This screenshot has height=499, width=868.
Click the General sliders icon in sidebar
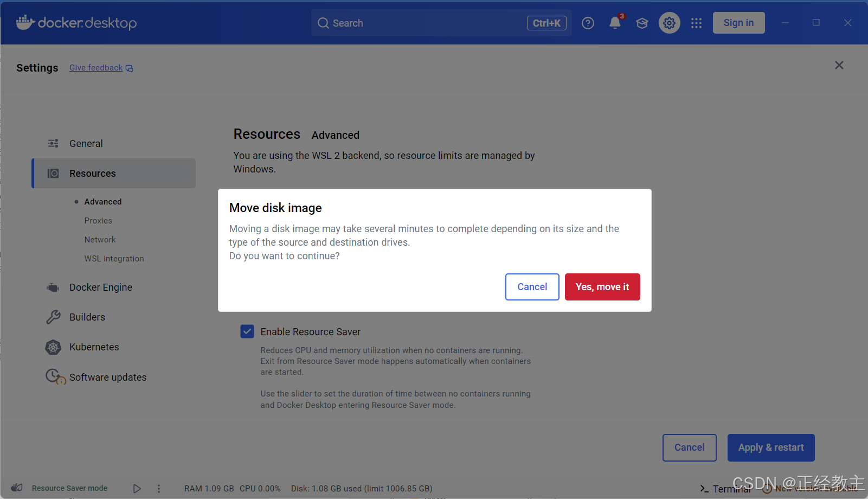click(53, 143)
